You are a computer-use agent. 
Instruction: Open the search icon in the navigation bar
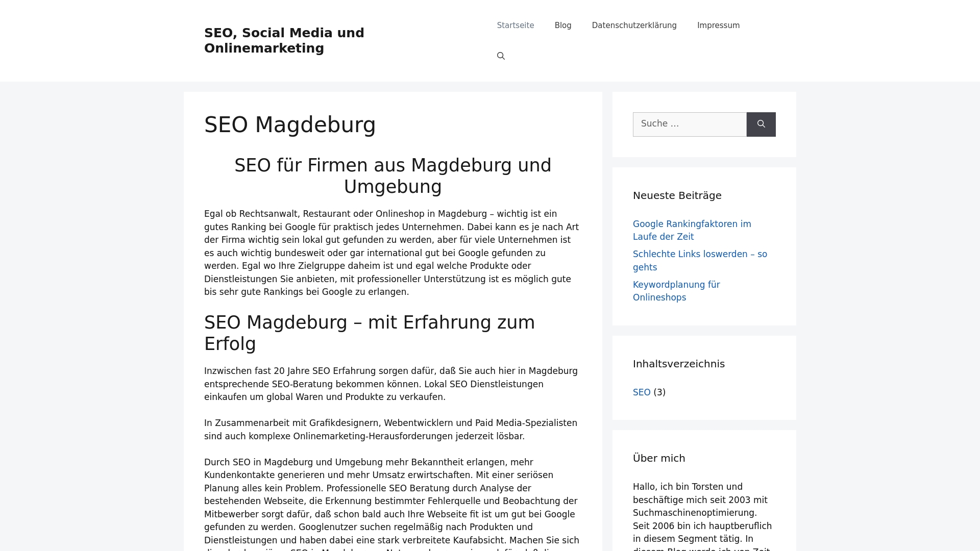click(500, 56)
